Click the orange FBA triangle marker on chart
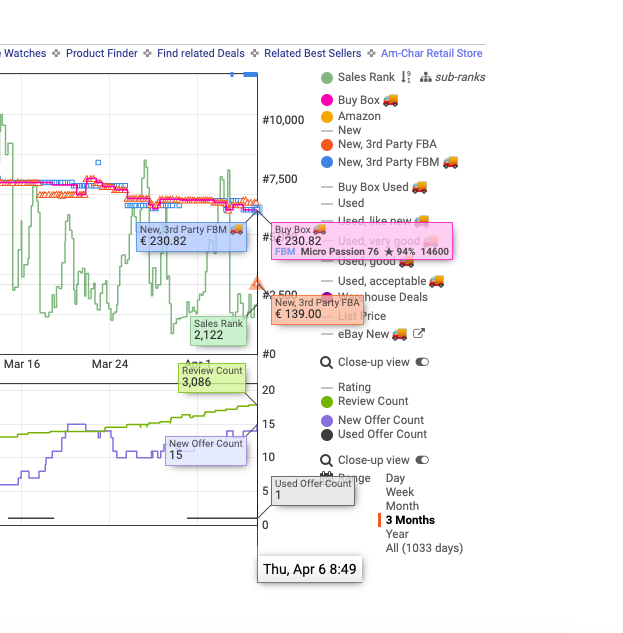 pyautogui.click(x=256, y=283)
